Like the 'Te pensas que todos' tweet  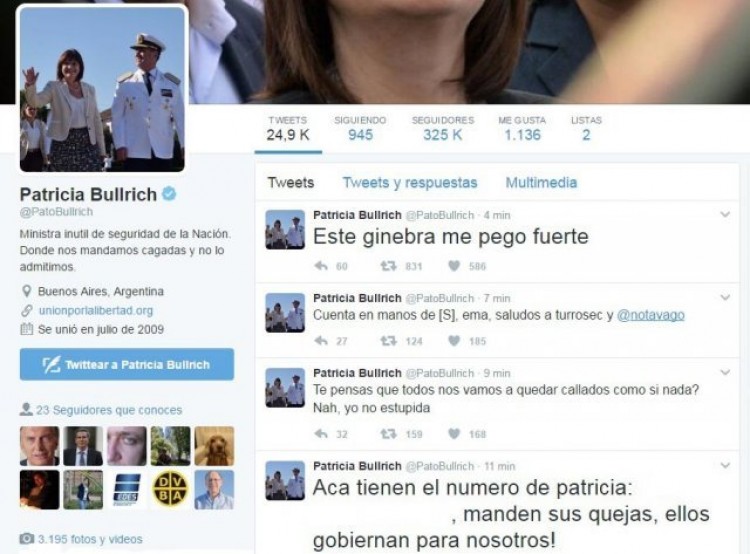click(x=454, y=434)
